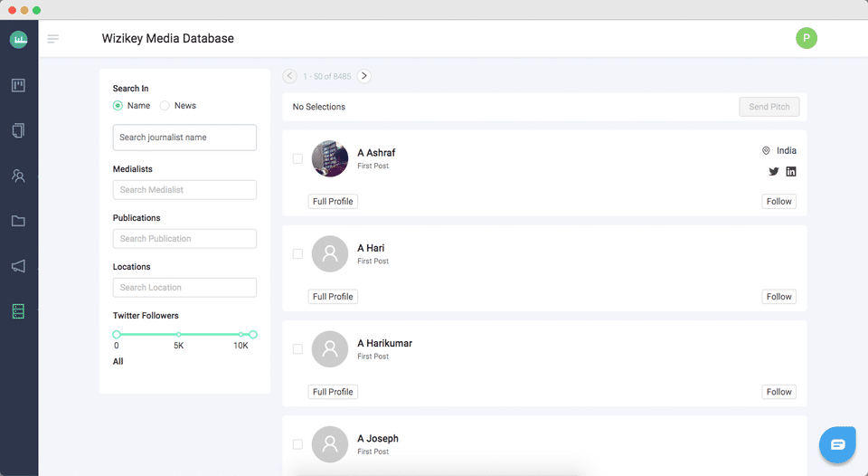The width and height of the screenshot is (868, 476).
Task: Follow journalist A Ashraf
Action: [x=778, y=202]
